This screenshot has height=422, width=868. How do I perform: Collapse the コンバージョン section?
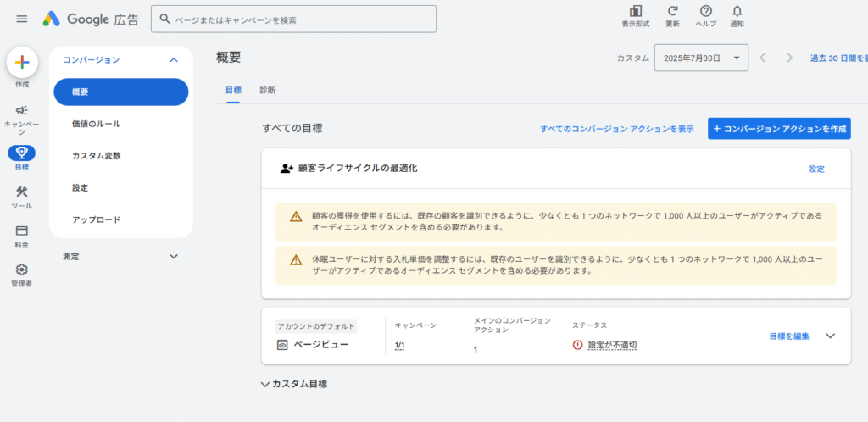click(x=174, y=59)
